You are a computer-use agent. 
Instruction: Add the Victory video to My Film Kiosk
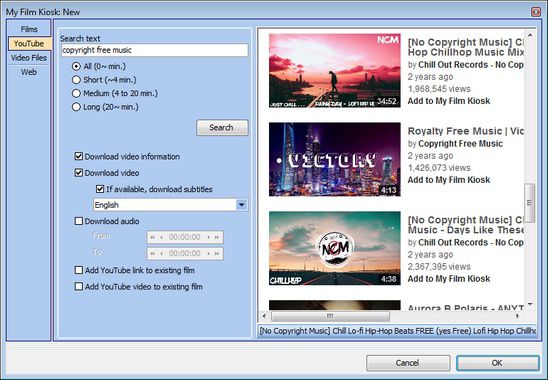449,180
